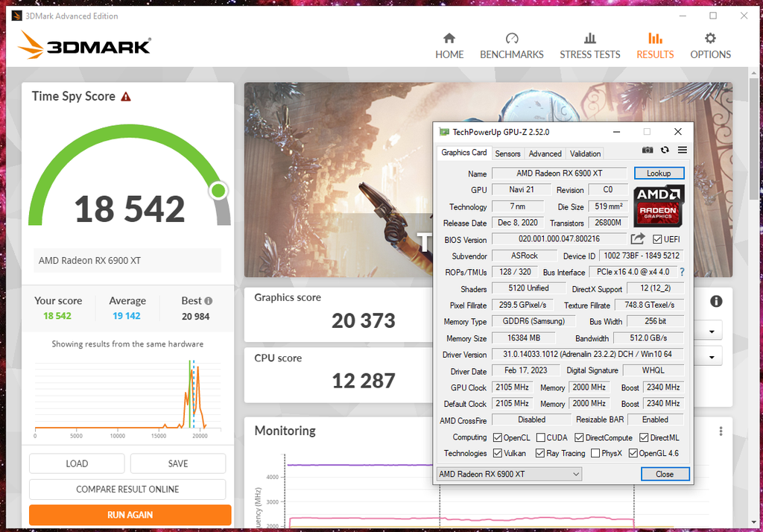Viewport: 763px width, 532px height.
Task: Click the GPU-Z screenshot camera icon
Action: [648, 150]
